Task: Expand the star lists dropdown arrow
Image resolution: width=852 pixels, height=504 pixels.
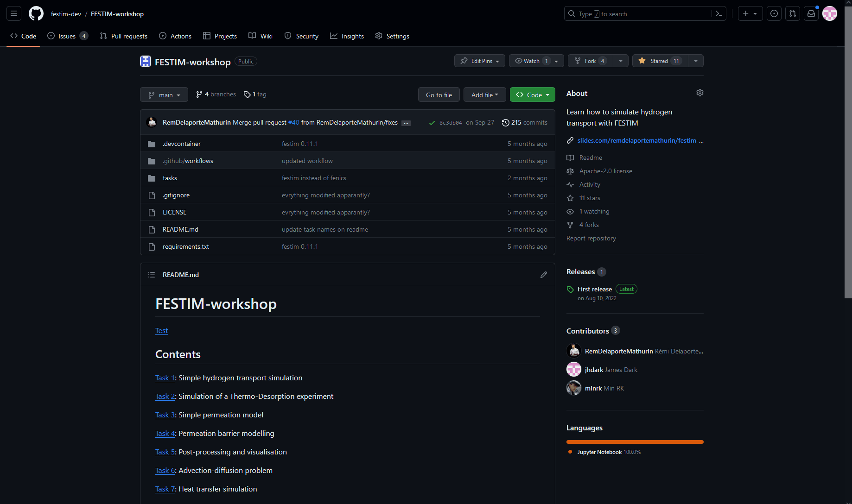Action: tap(696, 61)
